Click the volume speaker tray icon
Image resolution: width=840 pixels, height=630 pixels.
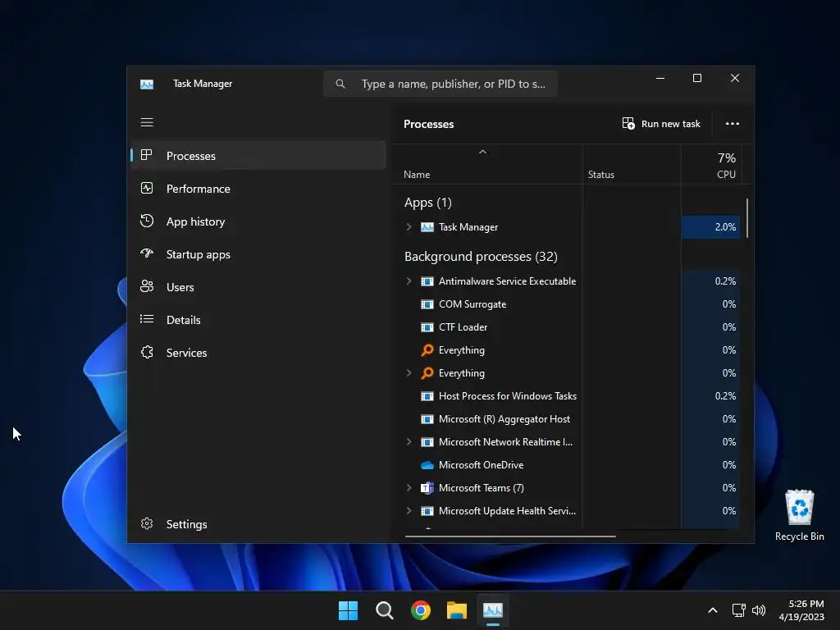[759, 610]
